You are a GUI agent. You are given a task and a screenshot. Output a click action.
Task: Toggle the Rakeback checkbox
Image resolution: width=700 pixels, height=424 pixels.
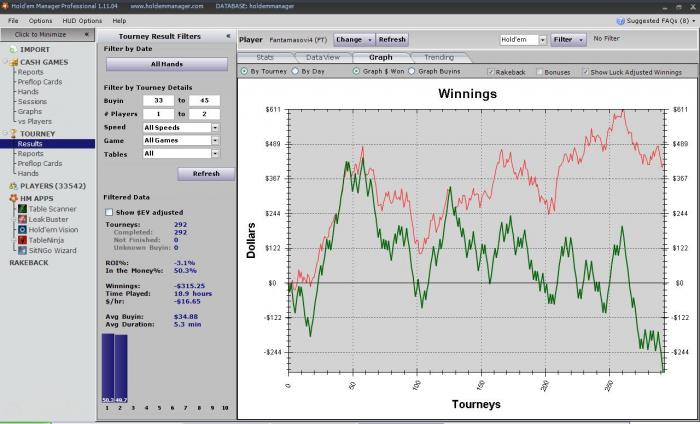[491, 72]
